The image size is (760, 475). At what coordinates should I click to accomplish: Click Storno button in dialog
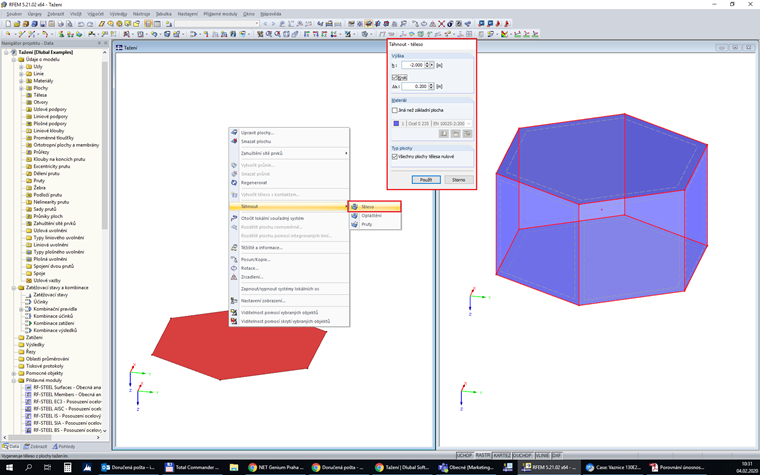tap(459, 180)
